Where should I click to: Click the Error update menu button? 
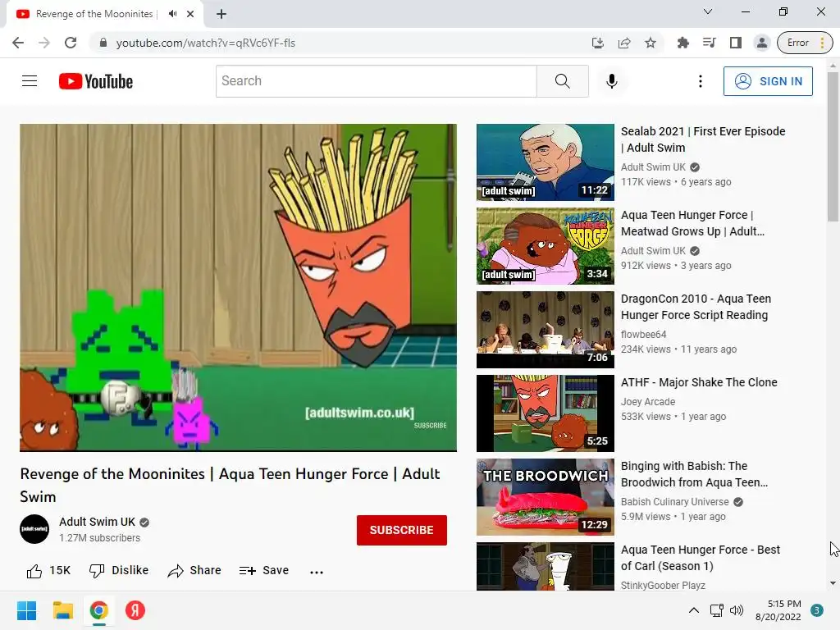805,43
